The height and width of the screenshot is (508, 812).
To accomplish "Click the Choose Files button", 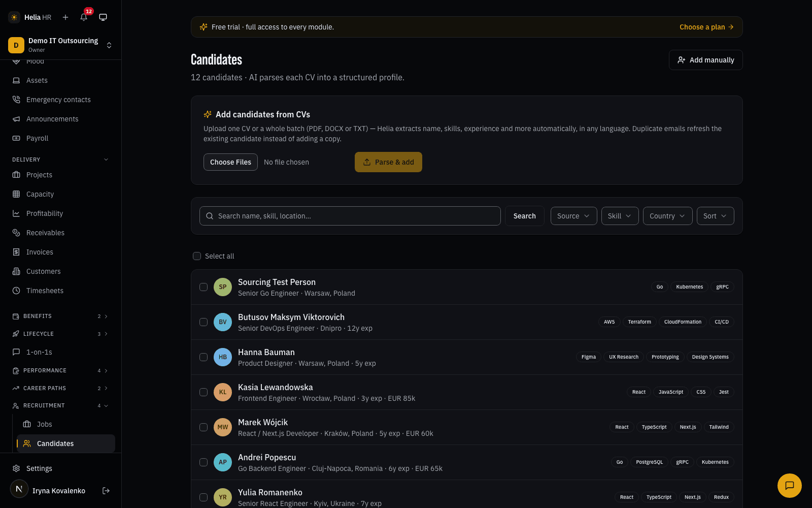I will (230, 162).
